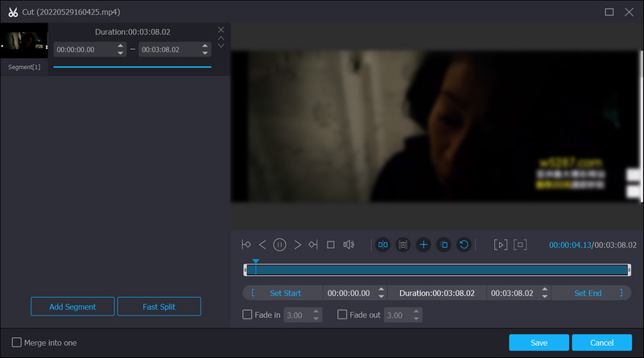Click Set Start on the trim bar

click(285, 293)
